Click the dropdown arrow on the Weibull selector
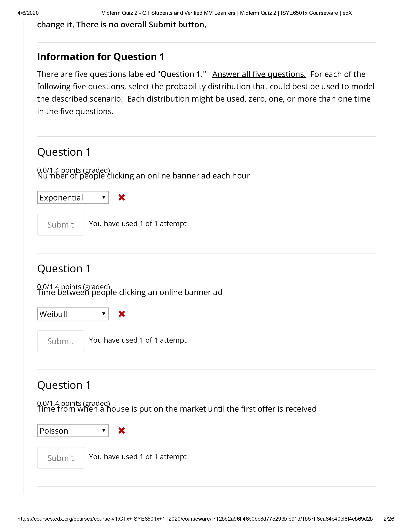Viewport: 412px width, 532px height. tap(103, 314)
